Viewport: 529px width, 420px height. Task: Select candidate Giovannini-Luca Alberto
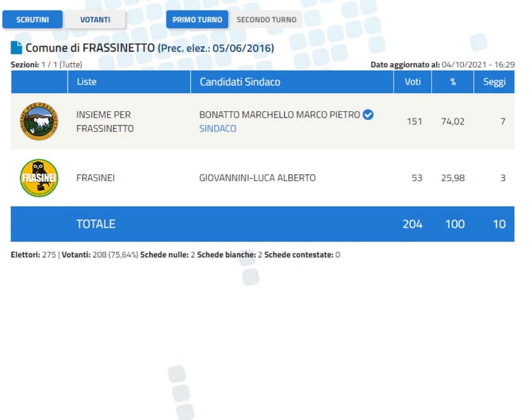point(257,178)
